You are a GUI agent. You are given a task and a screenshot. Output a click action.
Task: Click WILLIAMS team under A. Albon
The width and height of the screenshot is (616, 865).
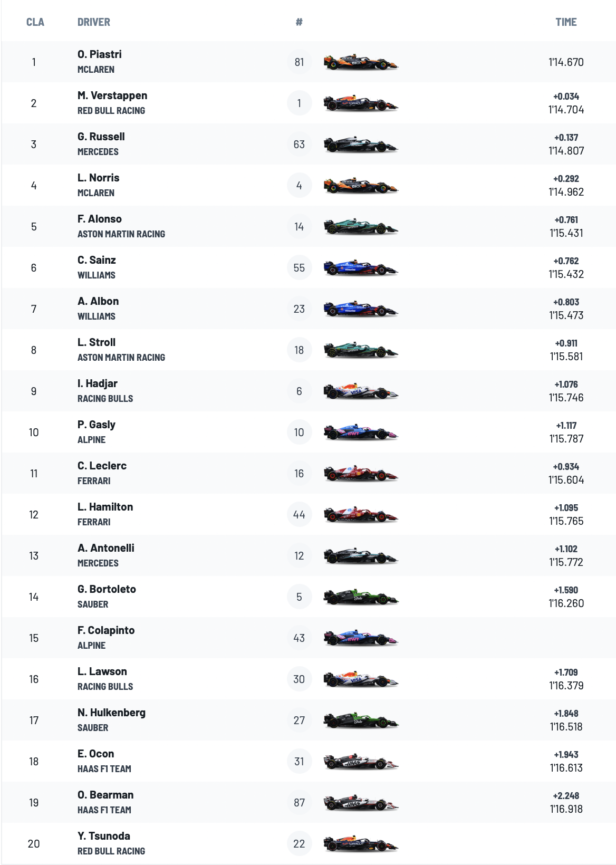[97, 316]
